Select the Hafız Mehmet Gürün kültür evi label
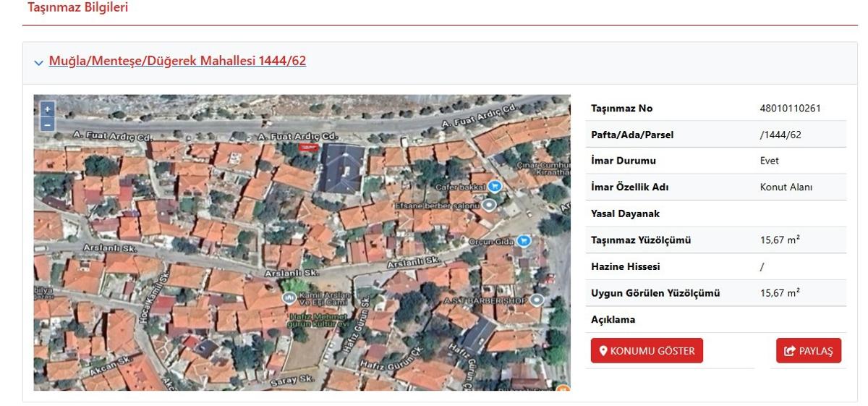Screen dimensions: 868x406 tap(319, 321)
